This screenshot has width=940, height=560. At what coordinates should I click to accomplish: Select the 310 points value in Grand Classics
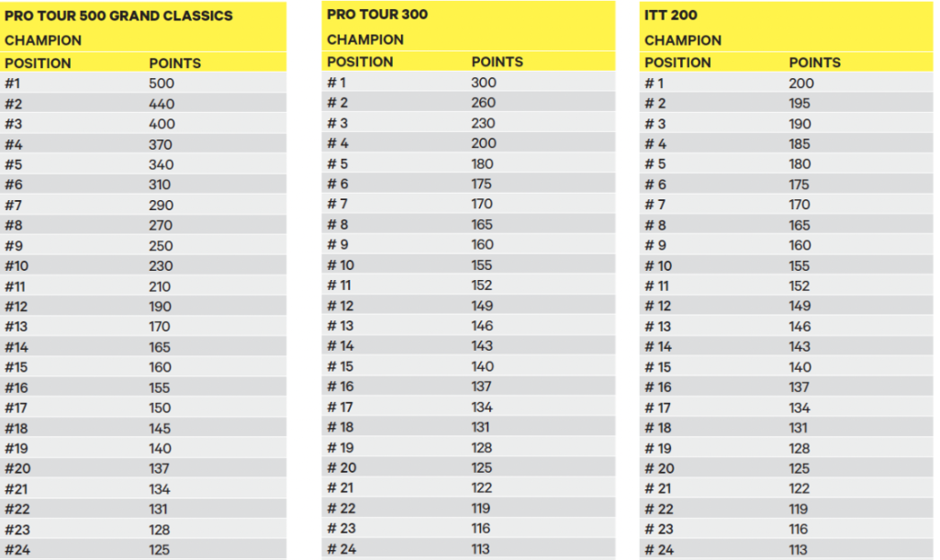pyautogui.click(x=160, y=185)
